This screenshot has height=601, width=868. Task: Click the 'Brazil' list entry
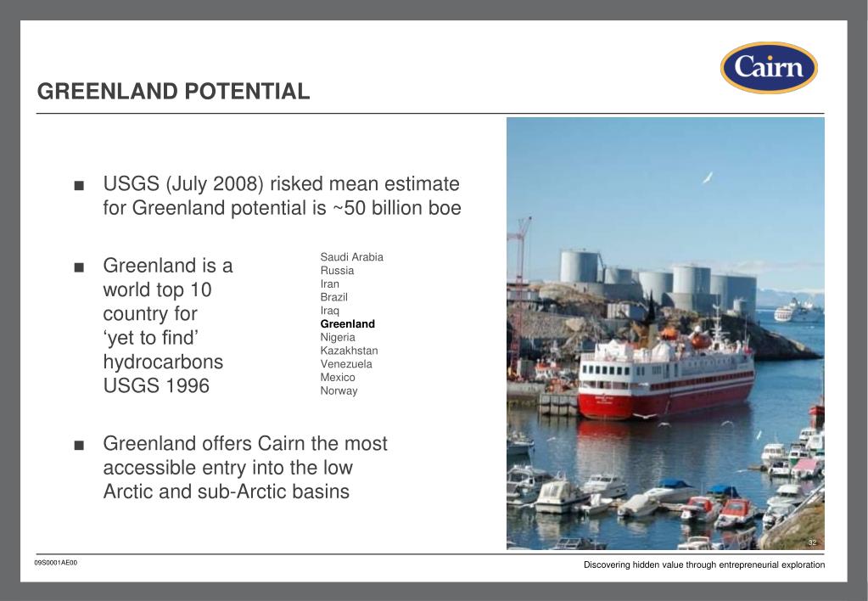pos(333,297)
